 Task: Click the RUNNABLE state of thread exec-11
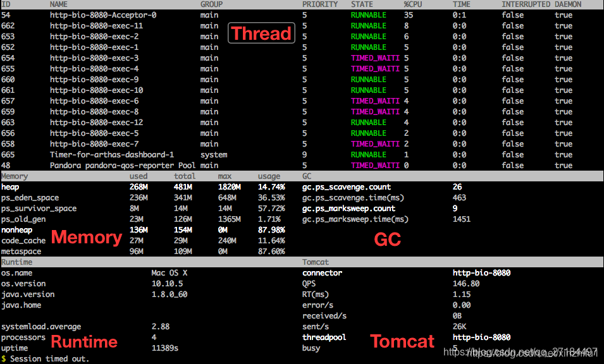click(369, 26)
